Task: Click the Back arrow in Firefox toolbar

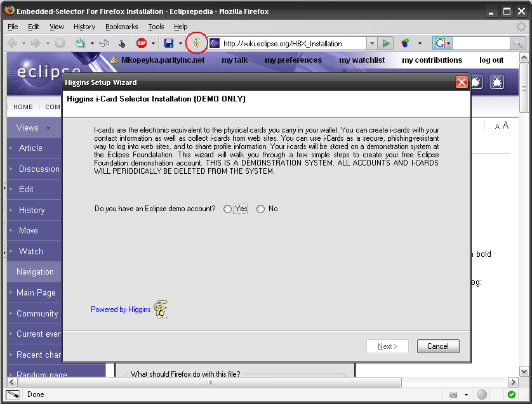Action: [x=12, y=43]
